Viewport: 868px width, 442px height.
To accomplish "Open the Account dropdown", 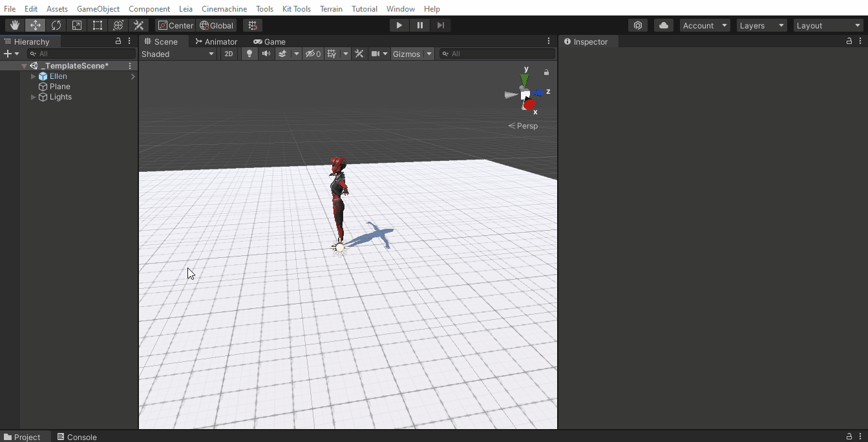I will (704, 25).
